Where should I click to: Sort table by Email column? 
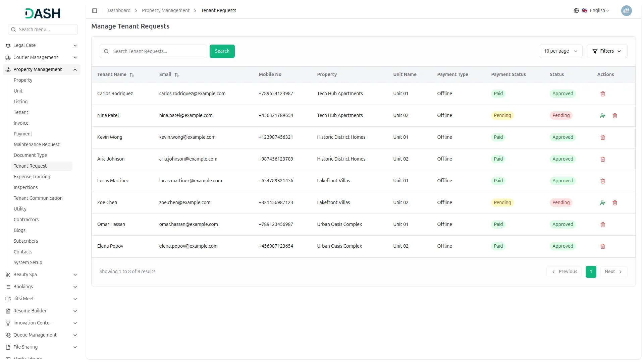click(177, 75)
